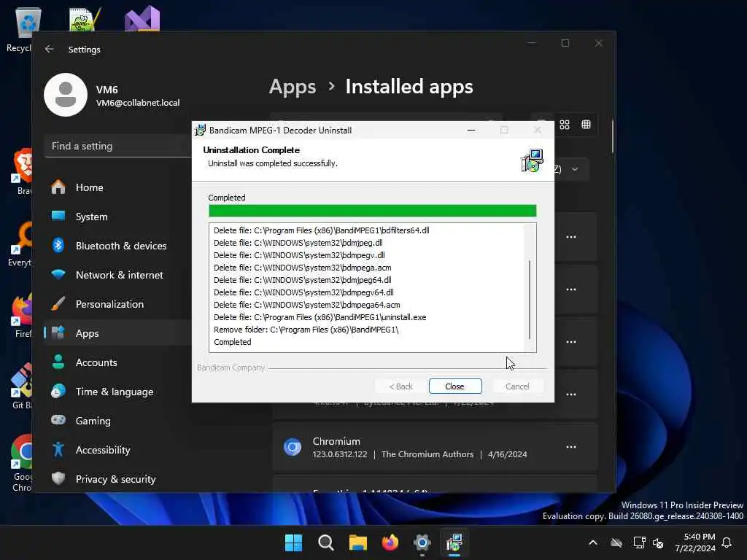This screenshot has height=560, width=747.
Task: Click the Find a setting search box
Action: [x=118, y=146]
